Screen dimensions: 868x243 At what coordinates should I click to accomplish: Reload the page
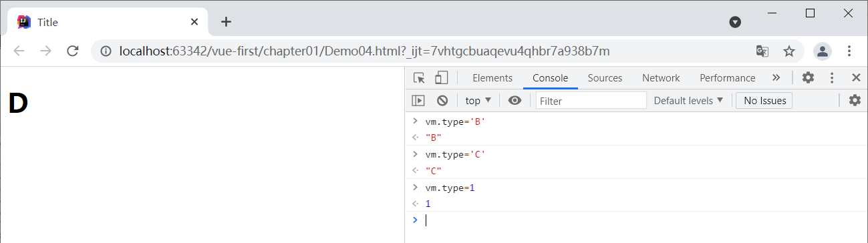click(x=74, y=51)
